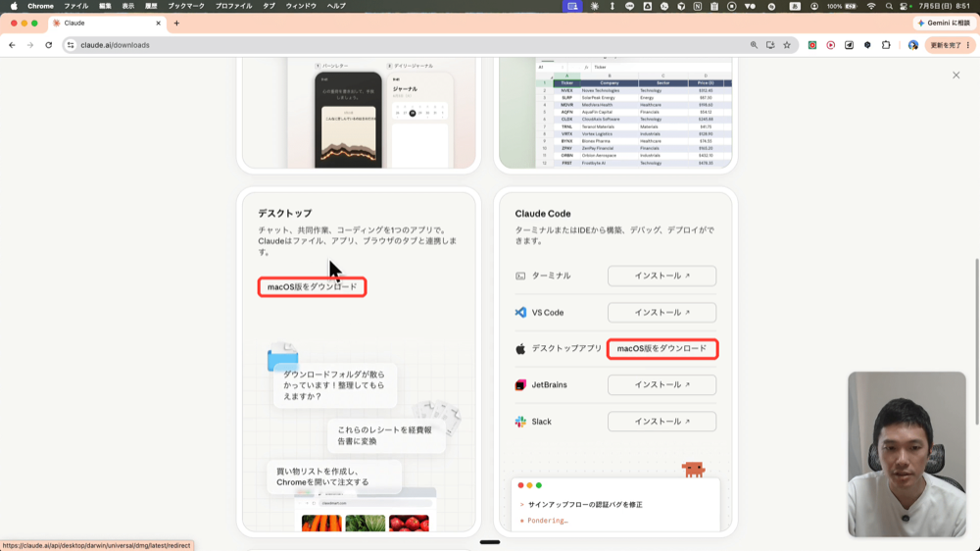This screenshot has width=980, height=551.
Task: Click the デスクトップ heading
Action: pos(285,214)
